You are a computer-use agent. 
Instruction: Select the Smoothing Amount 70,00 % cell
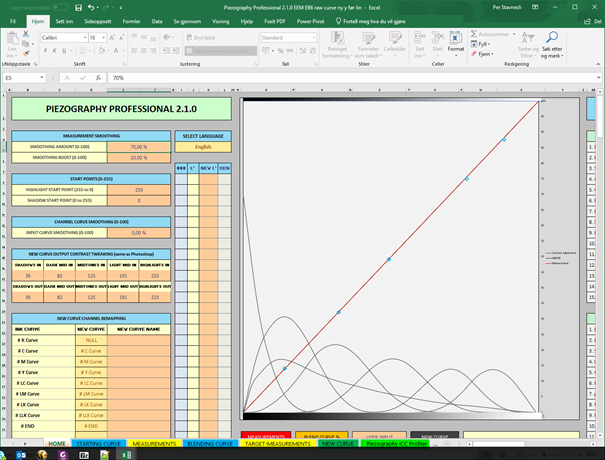point(139,146)
